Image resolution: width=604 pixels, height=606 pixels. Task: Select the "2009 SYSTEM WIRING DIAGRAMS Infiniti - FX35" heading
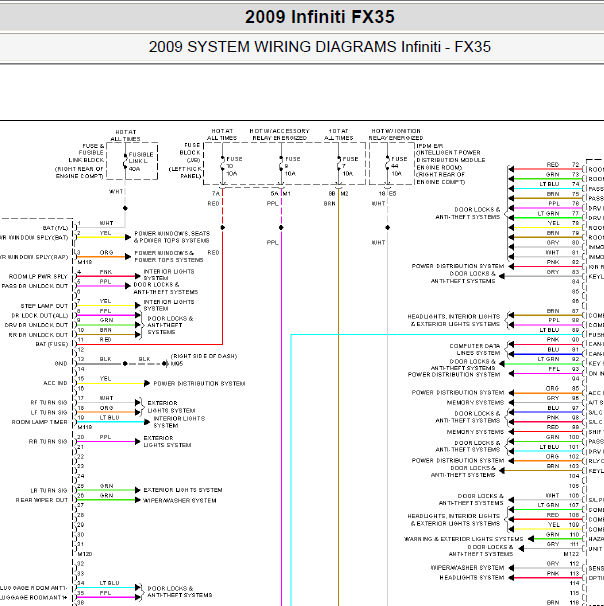point(320,47)
